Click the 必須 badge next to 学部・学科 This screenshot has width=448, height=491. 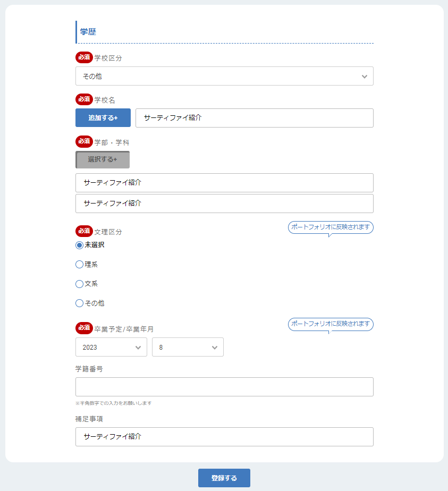click(84, 141)
